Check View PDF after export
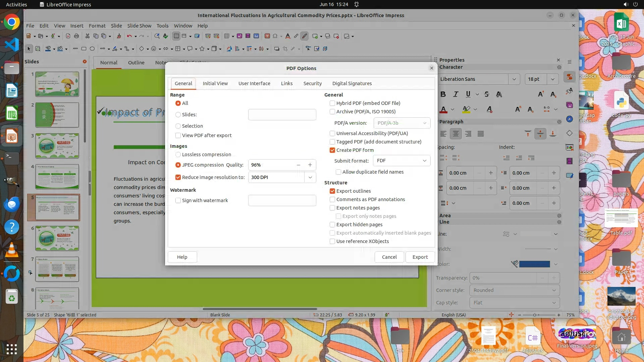 [178, 135]
